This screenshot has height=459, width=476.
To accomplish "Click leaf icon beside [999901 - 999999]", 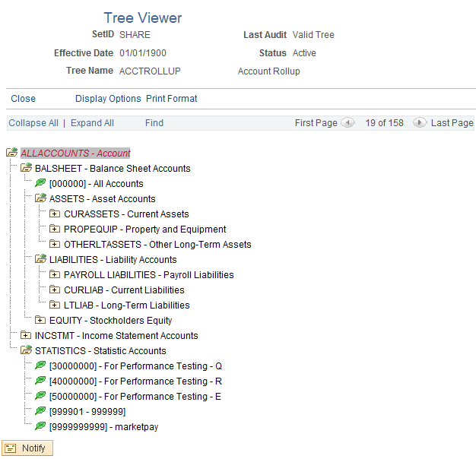I will point(40,411).
